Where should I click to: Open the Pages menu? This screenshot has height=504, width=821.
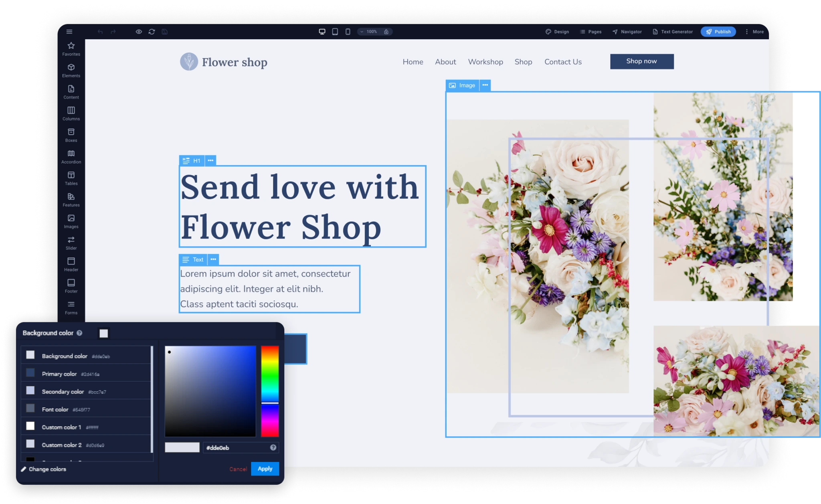[590, 32]
